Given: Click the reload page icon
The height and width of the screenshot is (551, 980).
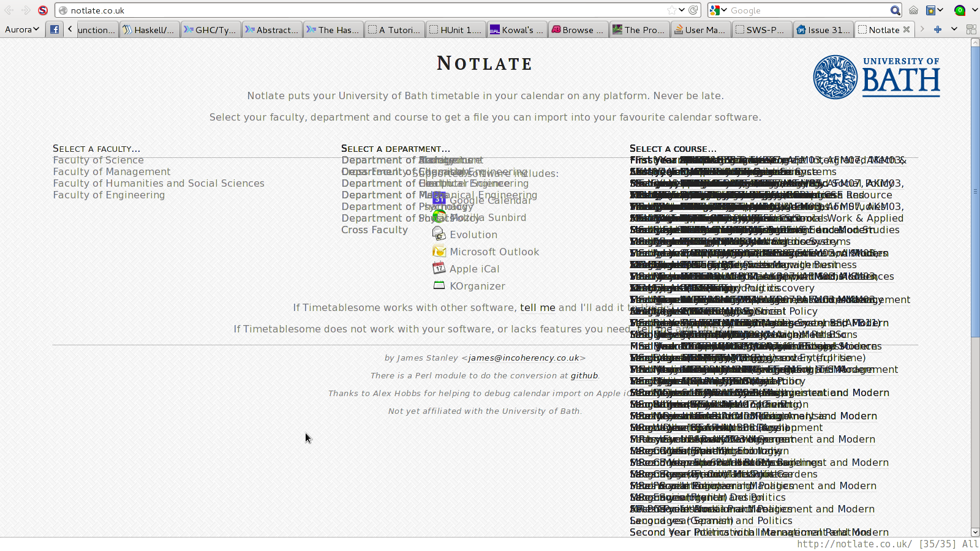Looking at the screenshot, I should (x=693, y=10).
